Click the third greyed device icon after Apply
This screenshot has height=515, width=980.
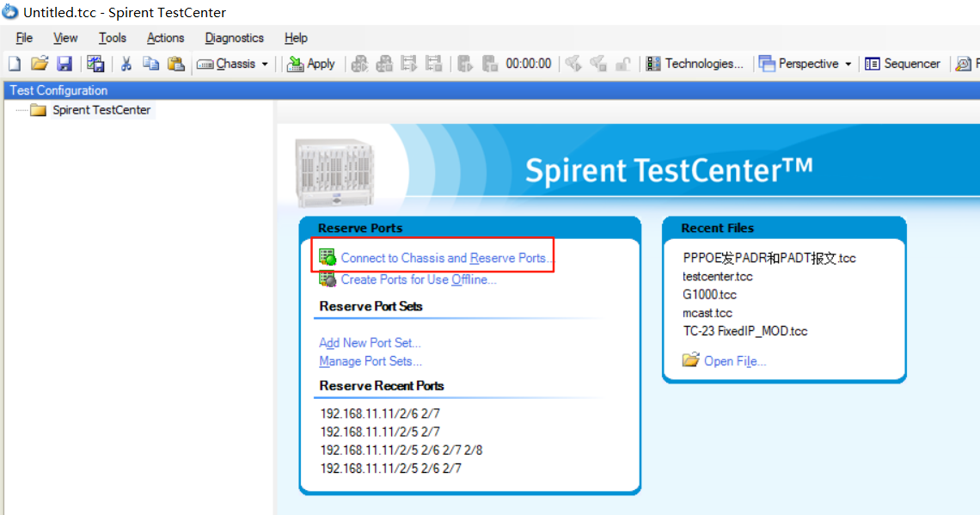coord(408,63)
